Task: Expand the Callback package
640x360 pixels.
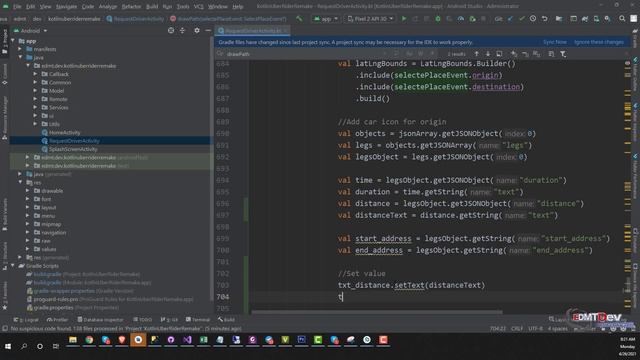Action: pyautogui.click(x=36, y=74)
